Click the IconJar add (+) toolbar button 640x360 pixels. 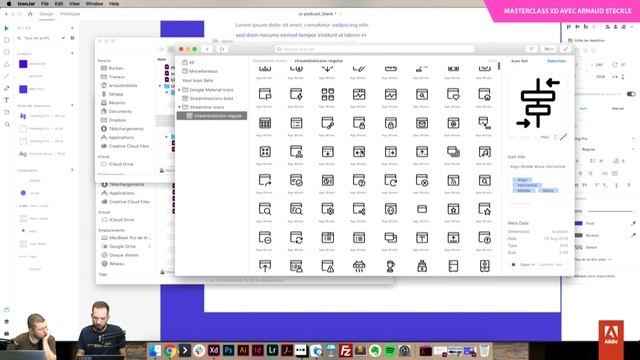207,49
